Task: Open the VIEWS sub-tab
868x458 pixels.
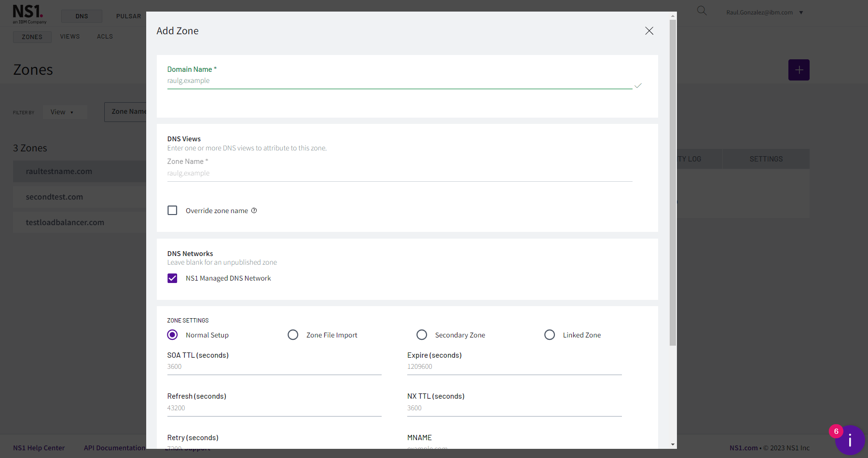Action: point(70,37)
